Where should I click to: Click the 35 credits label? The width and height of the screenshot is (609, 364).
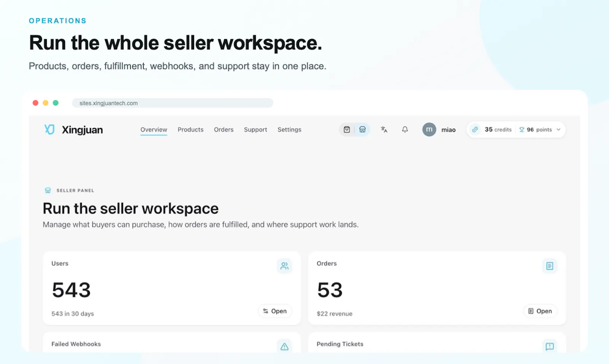(x=498, y=130)
